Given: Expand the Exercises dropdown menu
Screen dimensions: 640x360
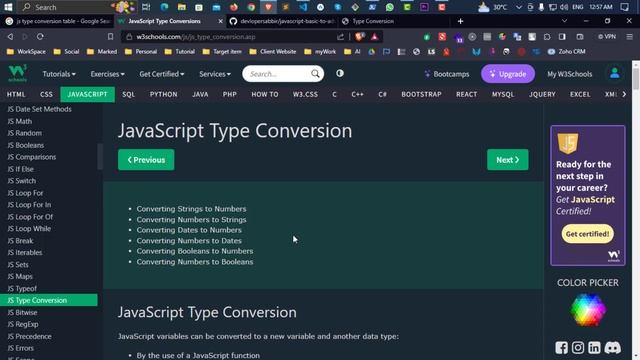Looking at the screenshot, I should tap(107, 74).
